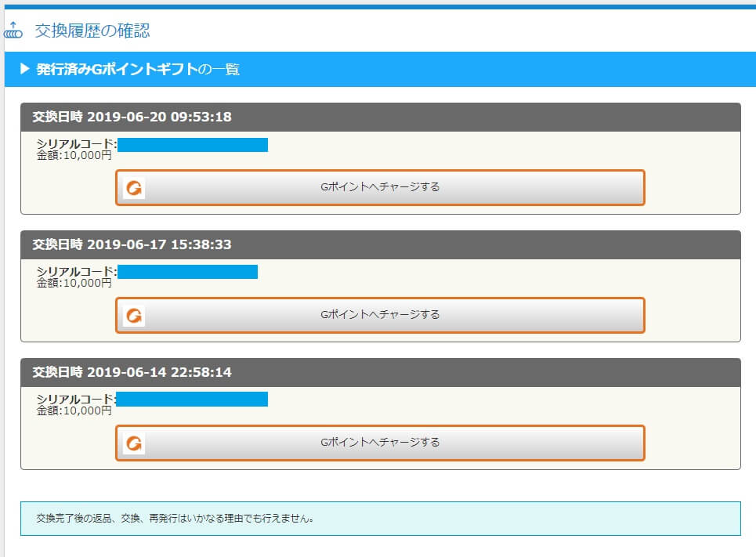756x557 pixels.
Task: Click the 交換履歴の確認 page heading
Action: click(92, 31)
